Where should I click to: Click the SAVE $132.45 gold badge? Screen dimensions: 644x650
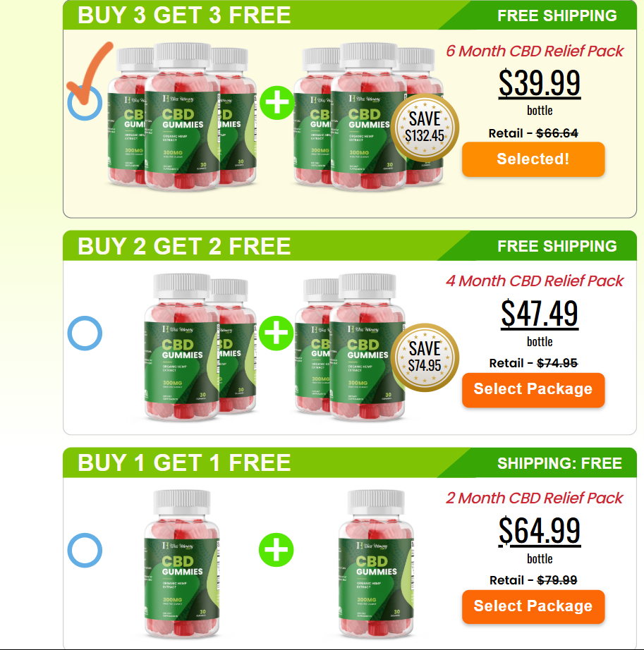(x=425, y=128)
